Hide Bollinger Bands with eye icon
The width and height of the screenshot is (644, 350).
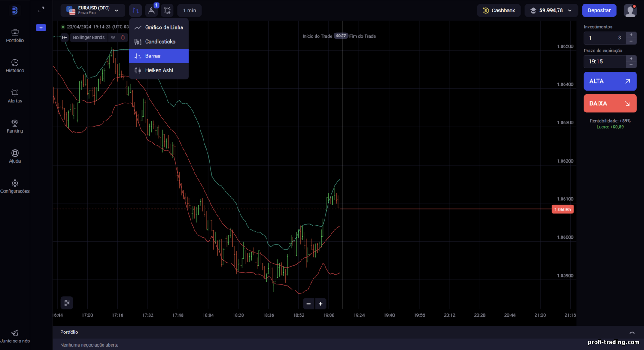click(113, 37)
